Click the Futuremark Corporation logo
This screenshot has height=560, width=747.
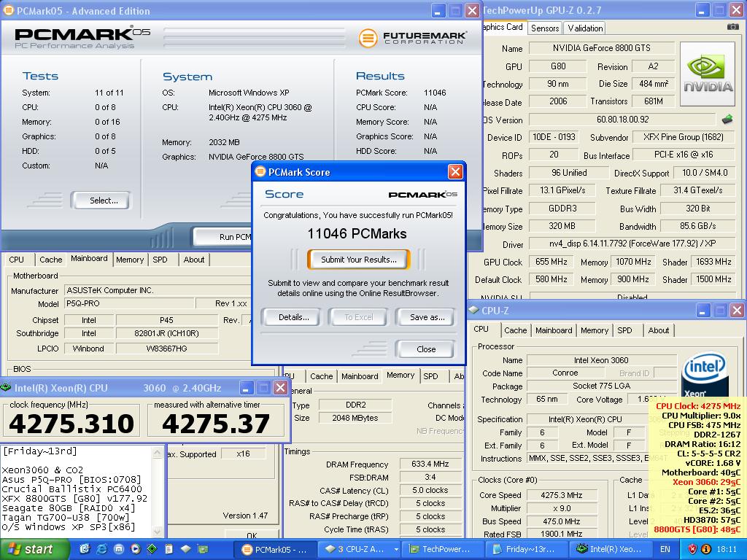tap(413, 38)
